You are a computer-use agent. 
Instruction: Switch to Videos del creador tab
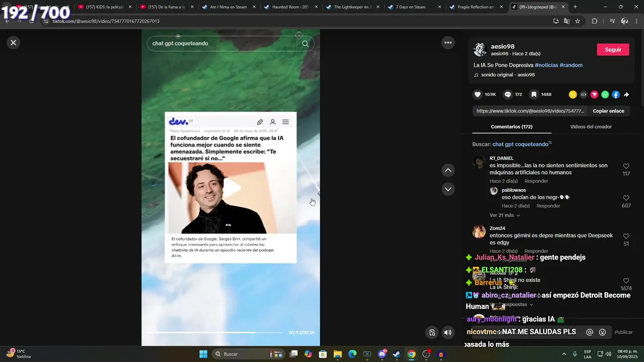pos(591,127)
